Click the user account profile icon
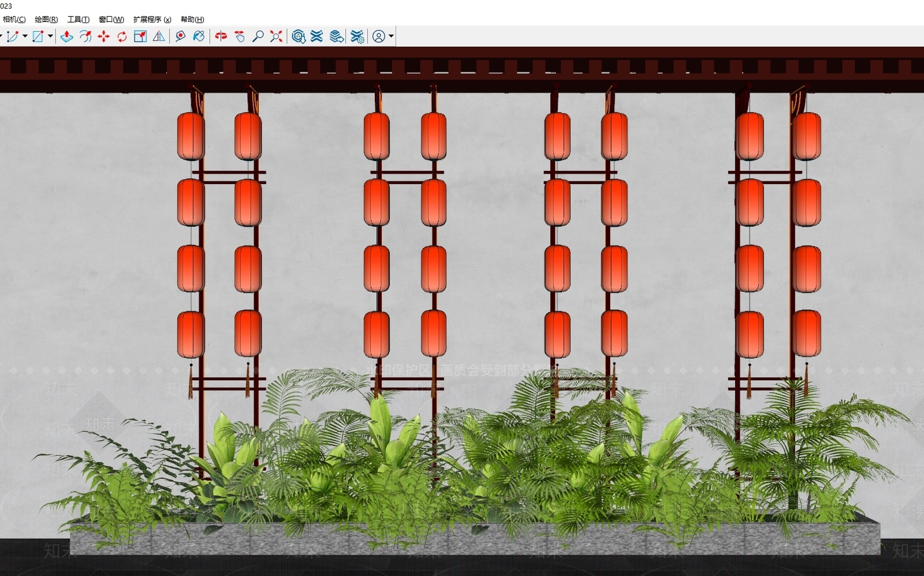Viewport: 924px width, 576px height. pyautogui.click(x=379, y=36)
